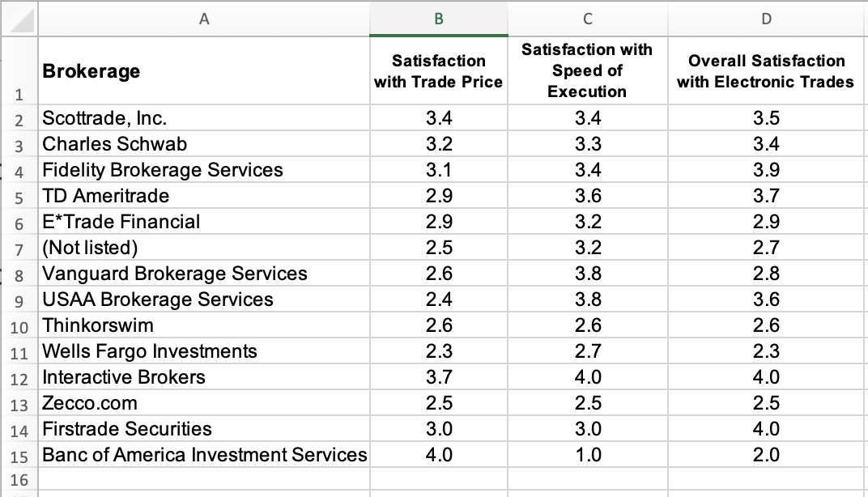Click the Interactive Brokers cell
This screenshot has height=497, width=868.
click(x=204, y=376)
